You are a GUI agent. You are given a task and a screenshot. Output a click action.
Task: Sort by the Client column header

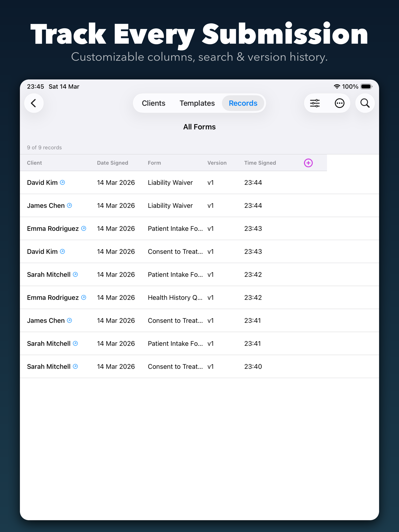[x=34, y=163]
